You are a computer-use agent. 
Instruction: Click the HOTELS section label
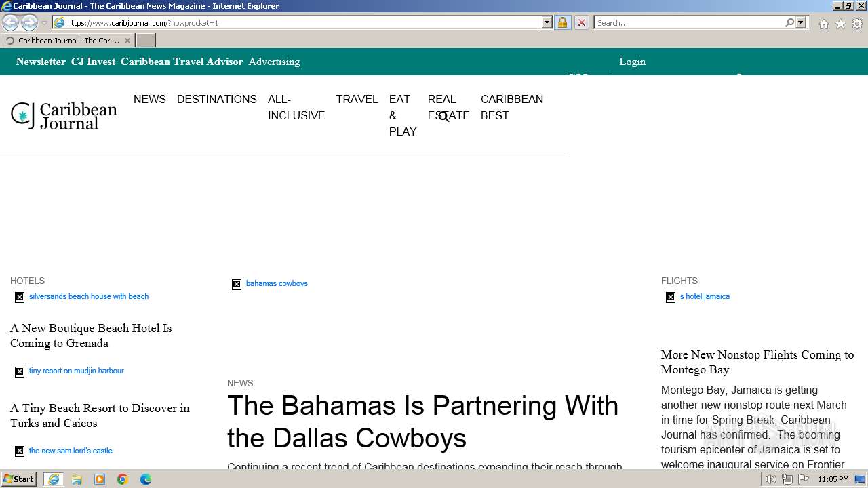27,281
